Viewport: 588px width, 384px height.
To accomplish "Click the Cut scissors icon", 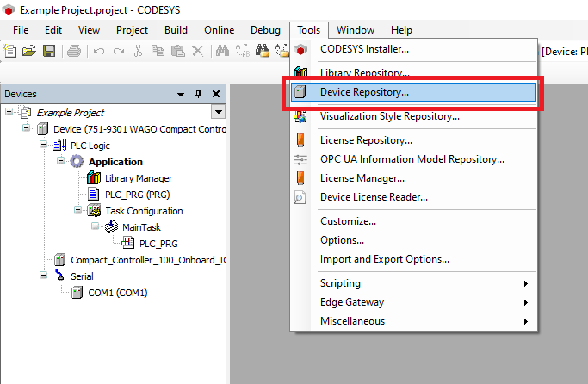I will pyautogui.click(x=139, y=51).
